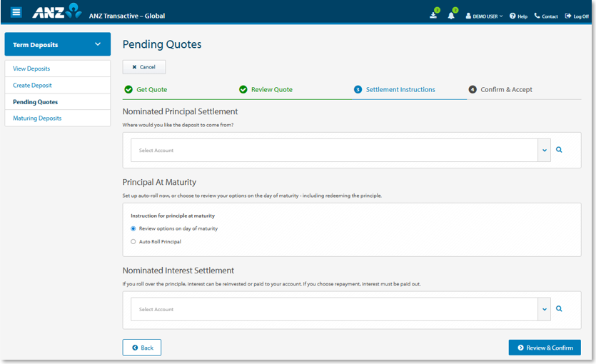Go to the Review Quote step
The width and height of the screenshot is (596, 364).
(266, 89)
